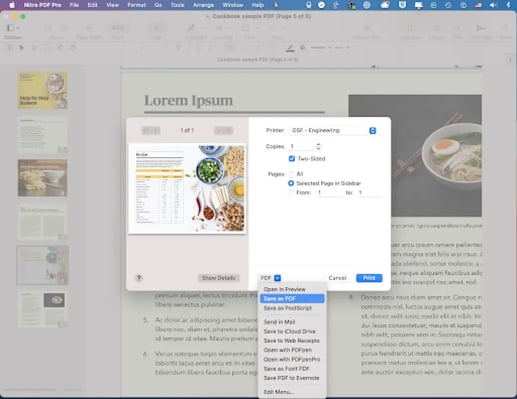Click the shield icon in menu bar
The width and height of the screenshot is (517, 399).
[402, 5]
